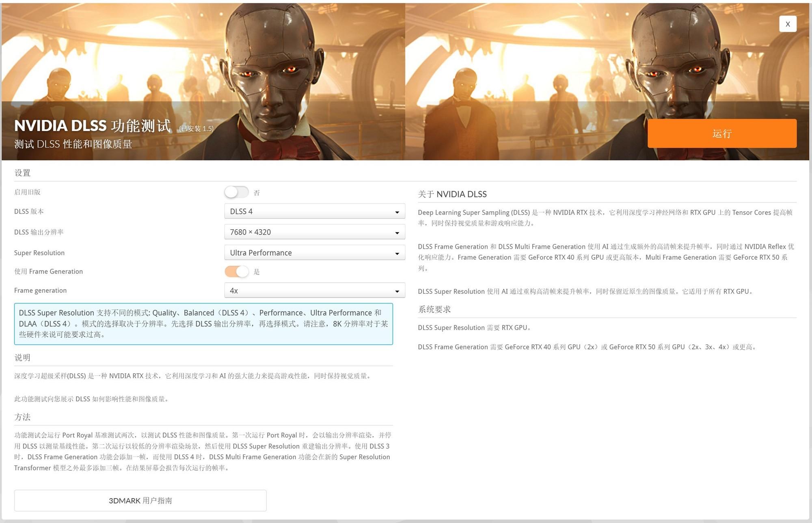Image resolution: width=812 pixels, height=523 pixels.
Task: Open the DLSS 版本 dropdown showing DLSS 4
Action: click(x=314, y=211)
